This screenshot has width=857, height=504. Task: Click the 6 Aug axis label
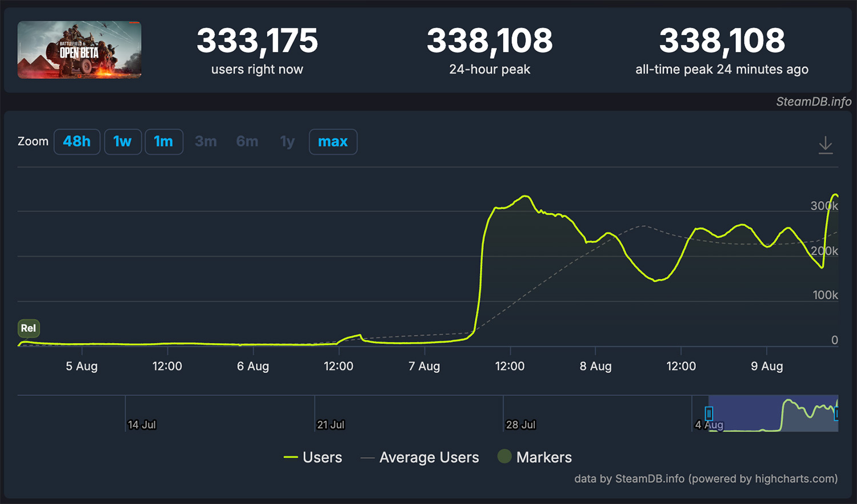pos(253,366)
